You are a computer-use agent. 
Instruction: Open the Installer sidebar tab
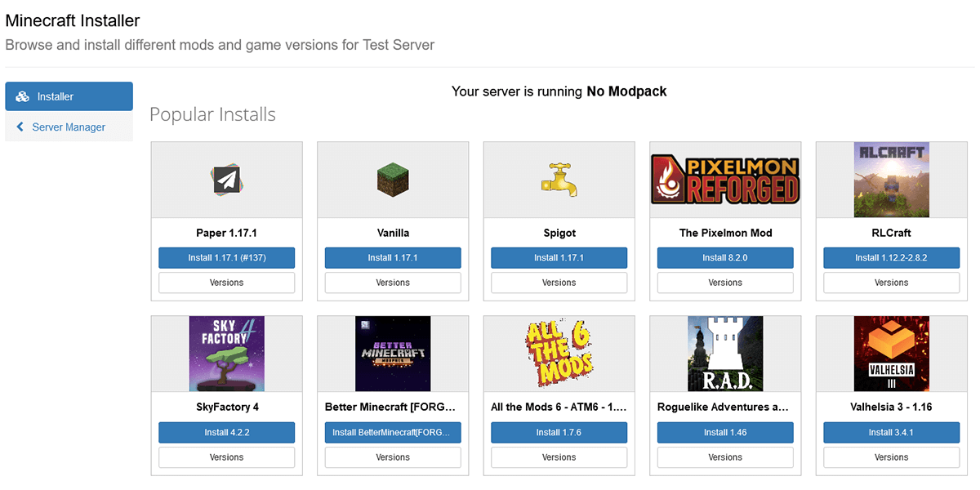tap(69, 96)
